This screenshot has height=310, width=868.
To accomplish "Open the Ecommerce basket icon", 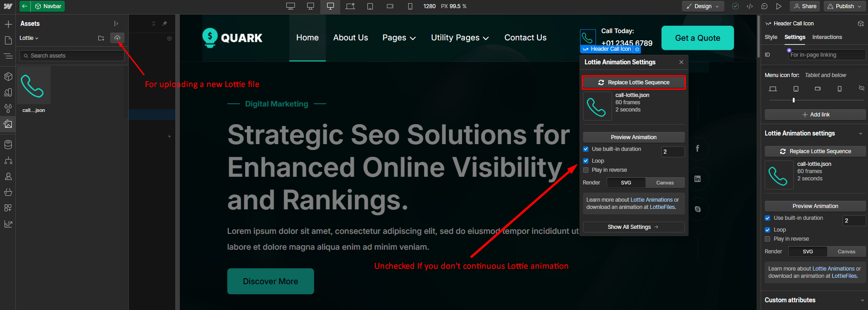I will 8,192.
